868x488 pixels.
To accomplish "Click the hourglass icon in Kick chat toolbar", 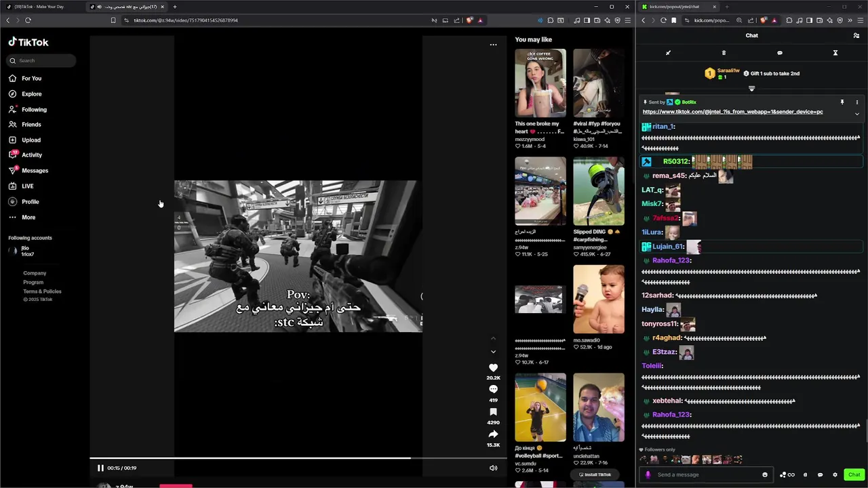I will [835, 53].
